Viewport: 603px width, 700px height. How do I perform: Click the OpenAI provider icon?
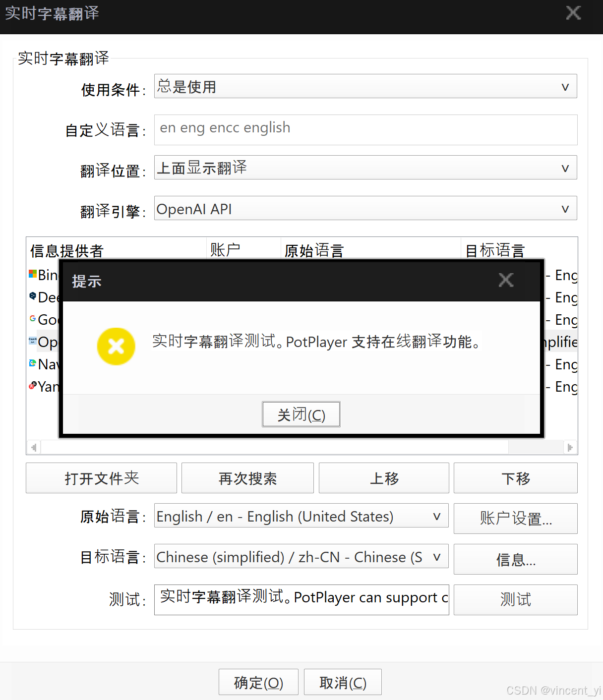(33, 341)
